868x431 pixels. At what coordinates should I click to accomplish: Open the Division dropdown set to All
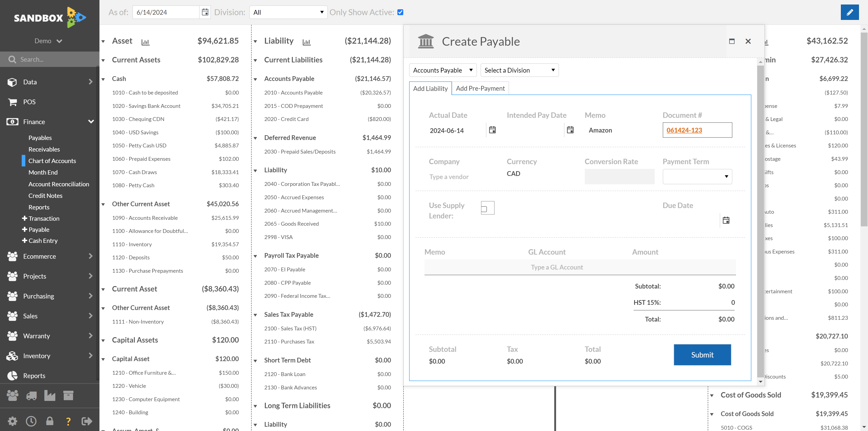pos(288,12)
